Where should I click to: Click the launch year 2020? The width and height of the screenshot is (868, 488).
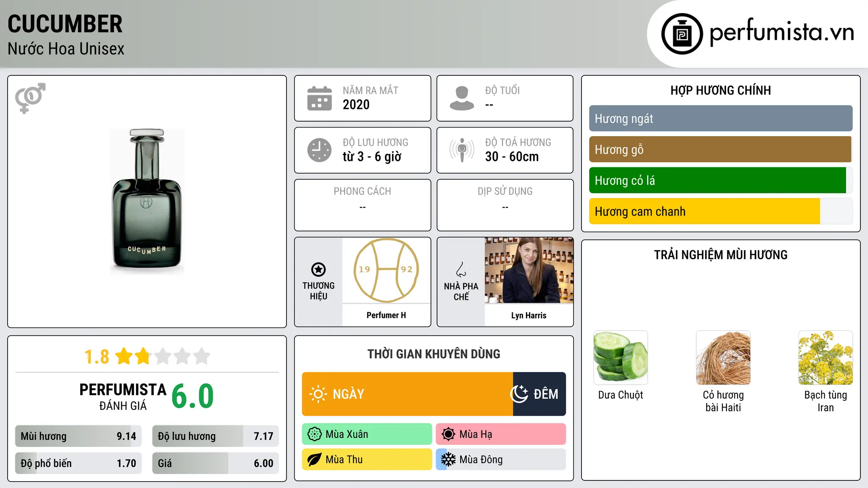[x=356, y=105]
